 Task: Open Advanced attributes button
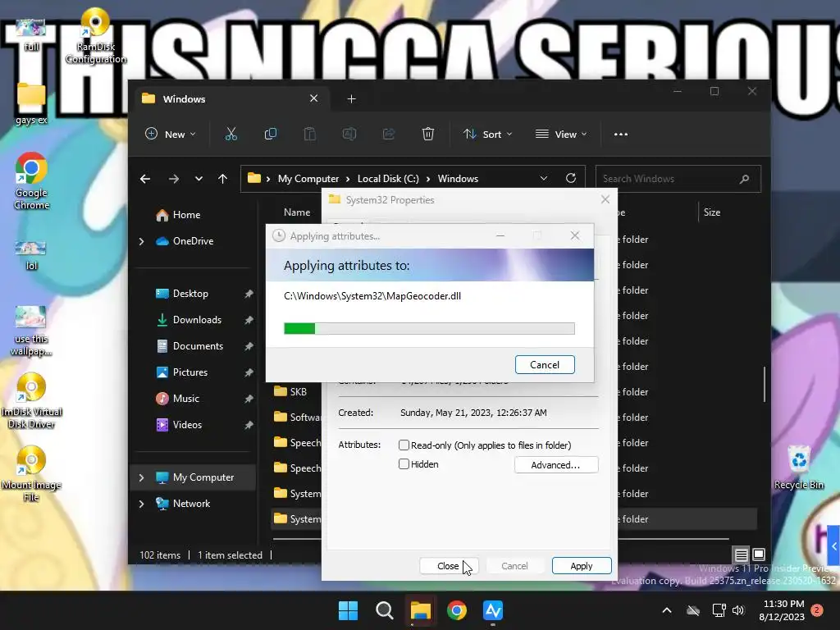[x=555, y=465]
